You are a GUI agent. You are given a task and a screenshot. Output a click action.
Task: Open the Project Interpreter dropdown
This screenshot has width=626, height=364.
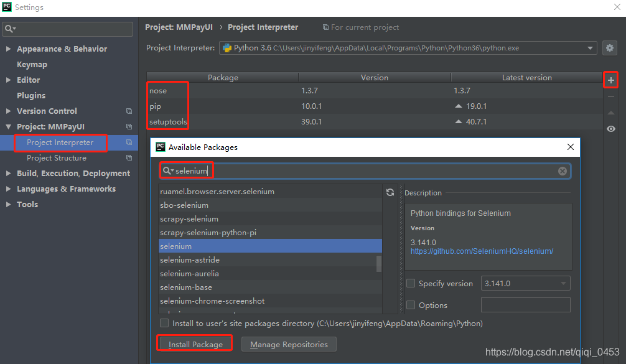(x=590, y=48)
